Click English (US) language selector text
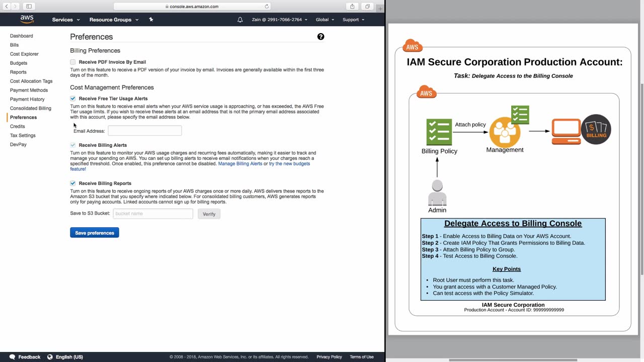The width and height of the screenshot is (644, 362). 69,357
